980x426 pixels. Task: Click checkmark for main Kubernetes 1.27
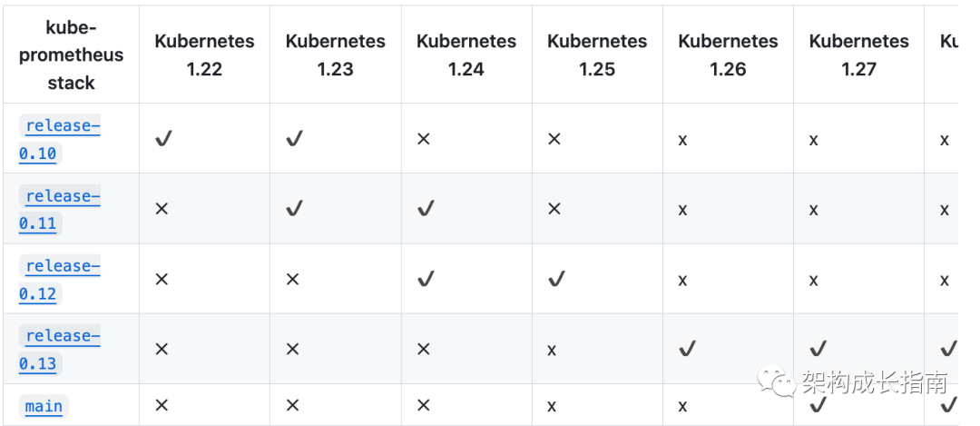818,406
